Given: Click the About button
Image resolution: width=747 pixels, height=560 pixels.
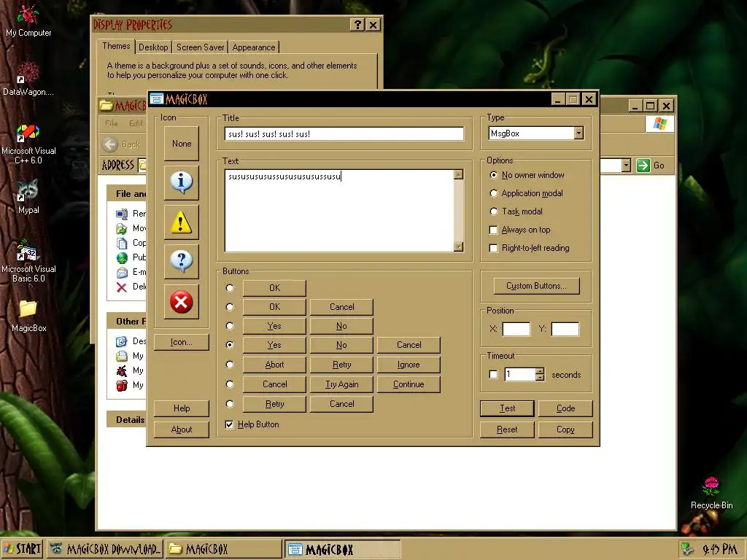Looking at the screenshot, I should pos(182,429).
